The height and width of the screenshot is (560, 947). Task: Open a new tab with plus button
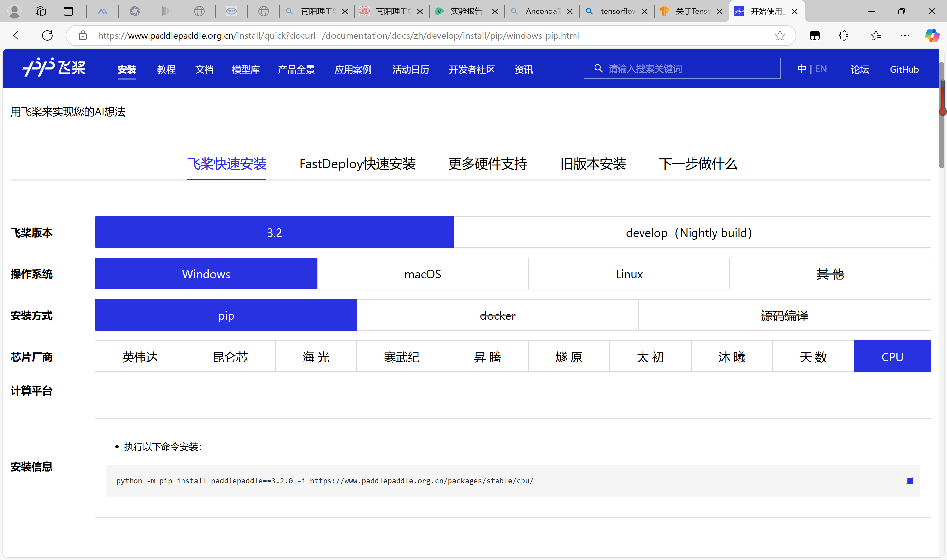coord(819,11)
